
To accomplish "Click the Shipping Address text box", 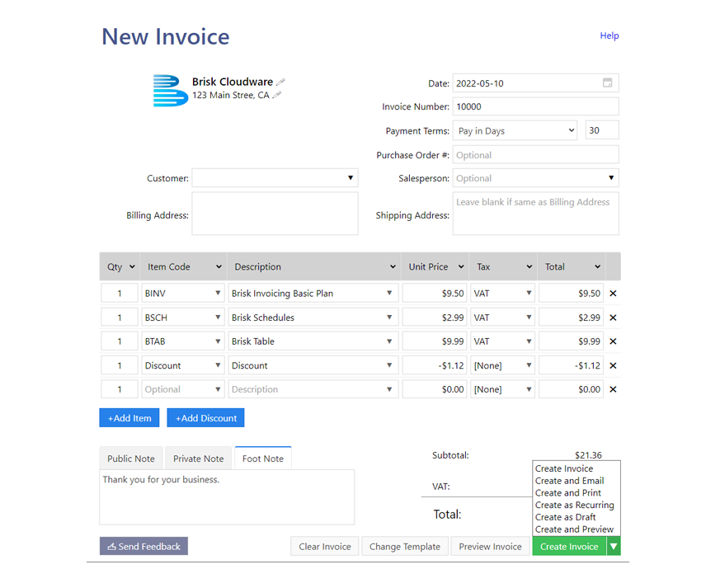I will pos(536,214).
